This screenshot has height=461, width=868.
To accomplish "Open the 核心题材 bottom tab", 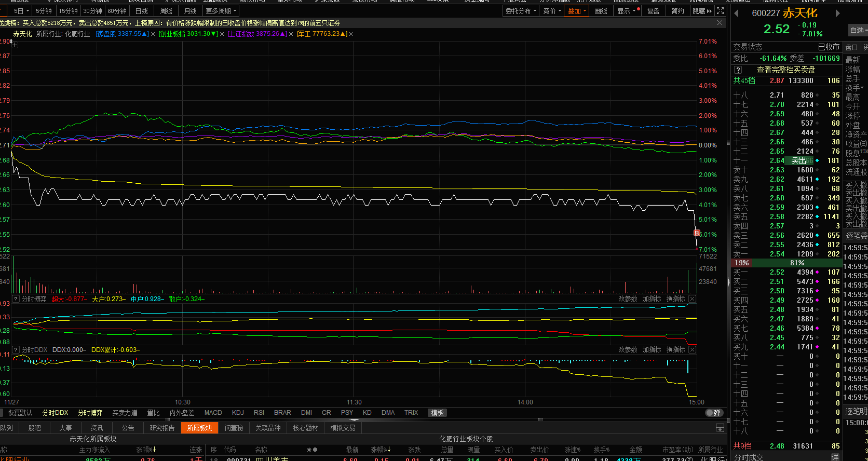I will click(x=305, y=428).
